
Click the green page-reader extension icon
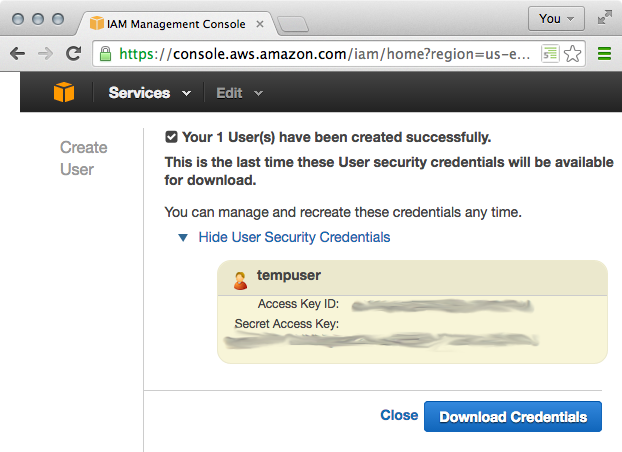[x=550, y=54]
